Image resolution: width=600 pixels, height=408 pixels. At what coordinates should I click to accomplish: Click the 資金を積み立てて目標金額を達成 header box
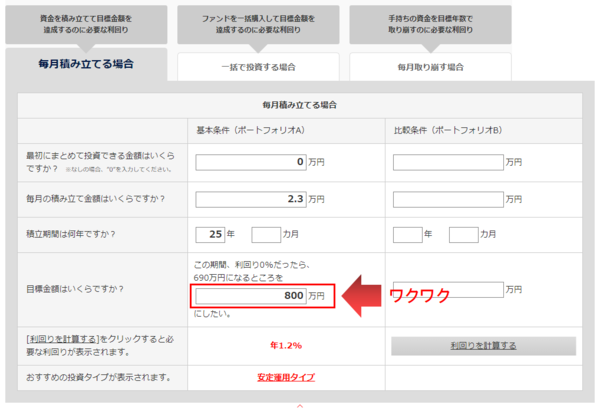tap(86, 24)
